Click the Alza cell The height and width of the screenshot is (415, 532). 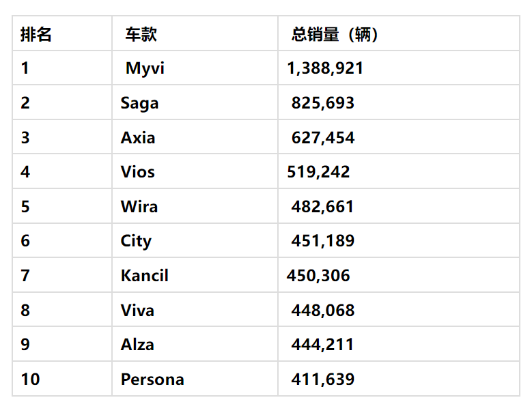[137, 345]
